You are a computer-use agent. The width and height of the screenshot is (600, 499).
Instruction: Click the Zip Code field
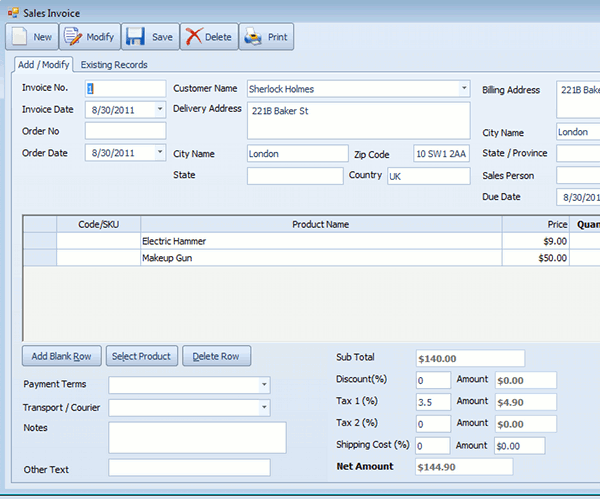(442, 153)
